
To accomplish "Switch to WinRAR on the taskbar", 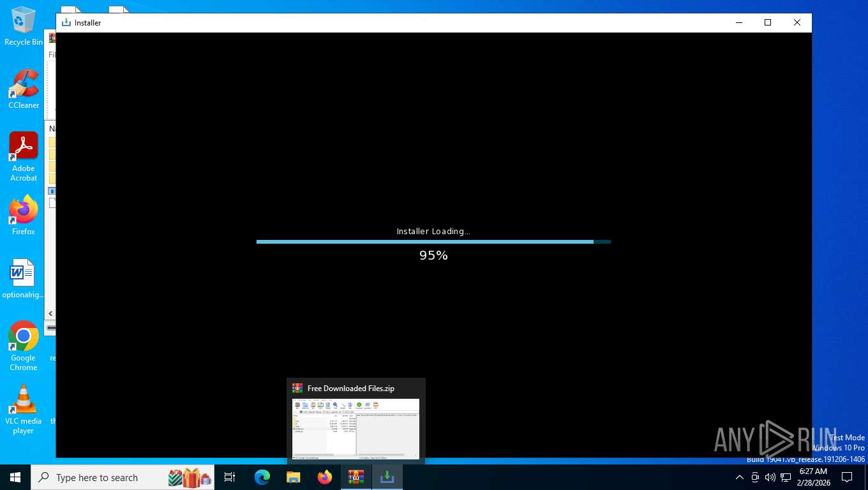I will tap(356, 477).
